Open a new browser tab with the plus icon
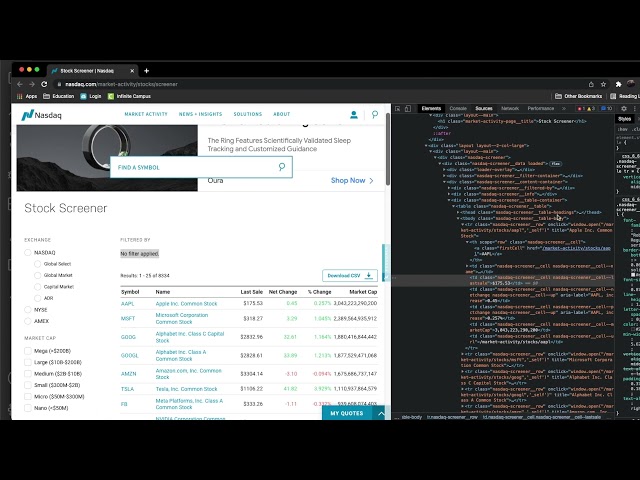The image size is (640, 480). tap(147, 71)
